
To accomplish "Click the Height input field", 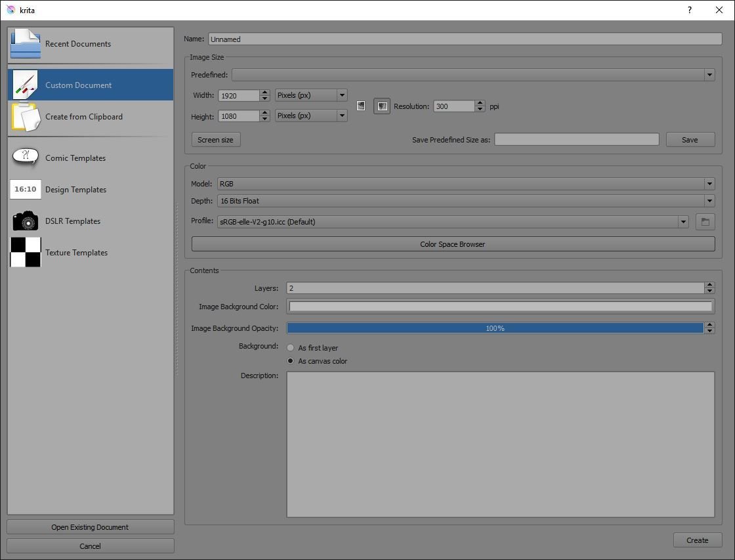I will (x=239, y=116).
